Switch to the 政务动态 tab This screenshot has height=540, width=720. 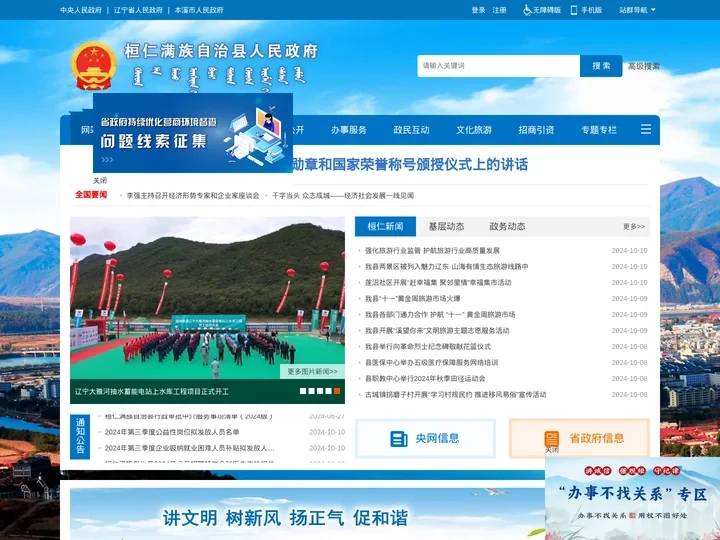507,226
